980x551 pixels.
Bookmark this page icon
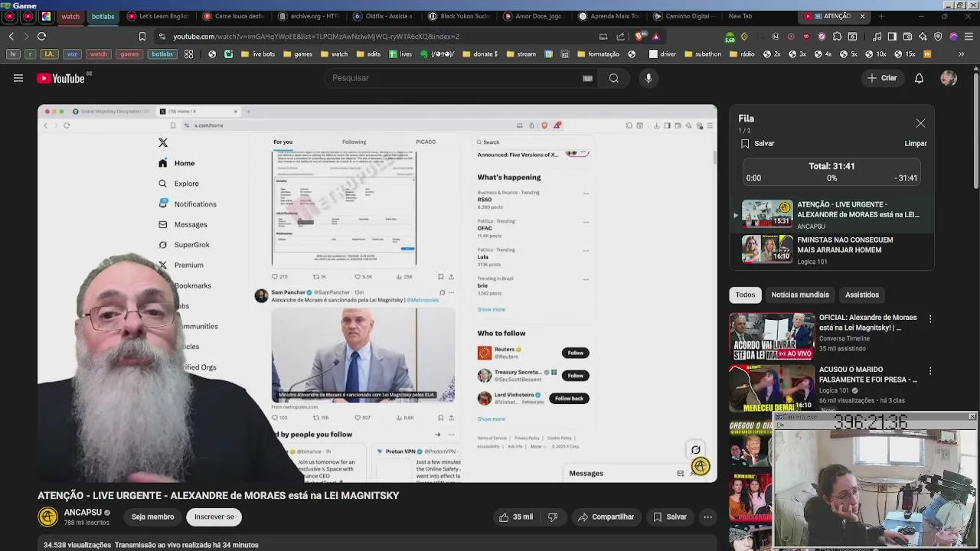click(x=142, y=36)
